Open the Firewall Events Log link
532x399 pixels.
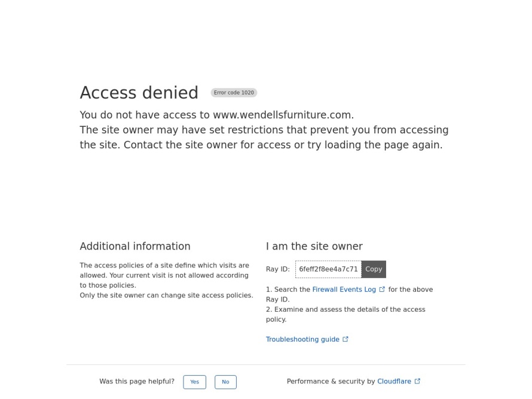coord(344,290)
